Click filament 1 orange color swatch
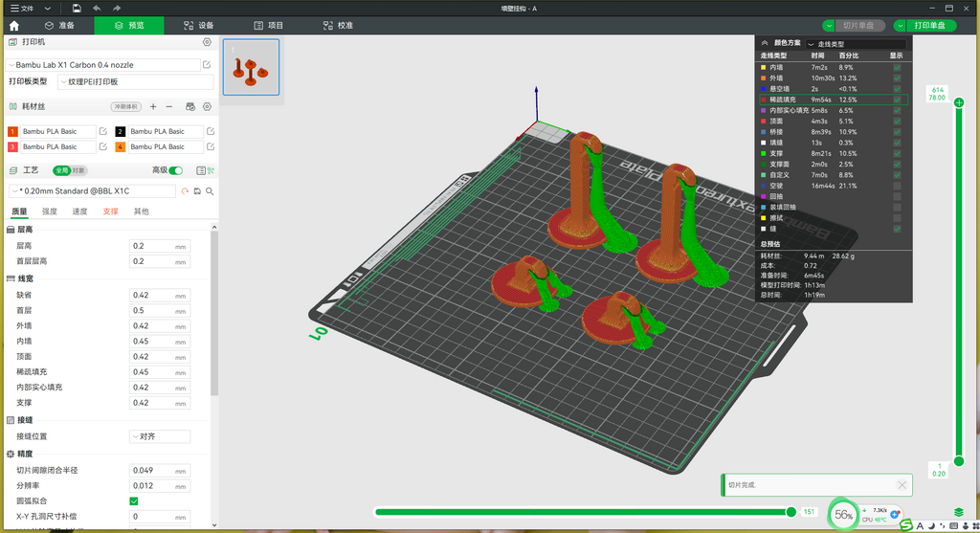The width and height of the screenshot is (980, 533). pyautogui.click(x=12, y=131)
